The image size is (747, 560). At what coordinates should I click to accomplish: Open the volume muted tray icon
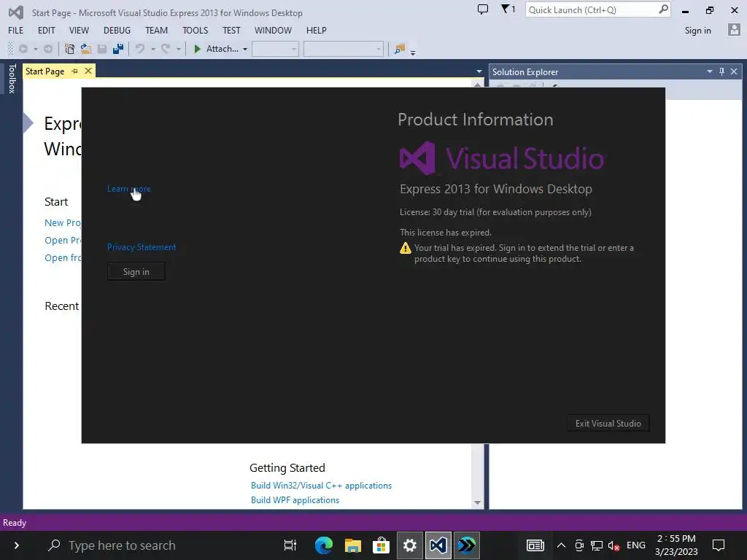(x=614, y=545)
